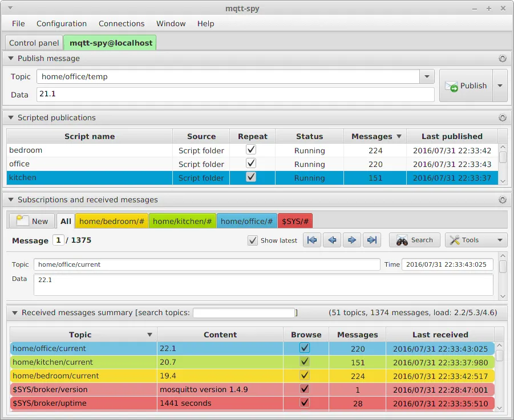The height and width of the screenshot is (420, 514).
Task: Collapse the Publish message section
Action: point(11,58)
